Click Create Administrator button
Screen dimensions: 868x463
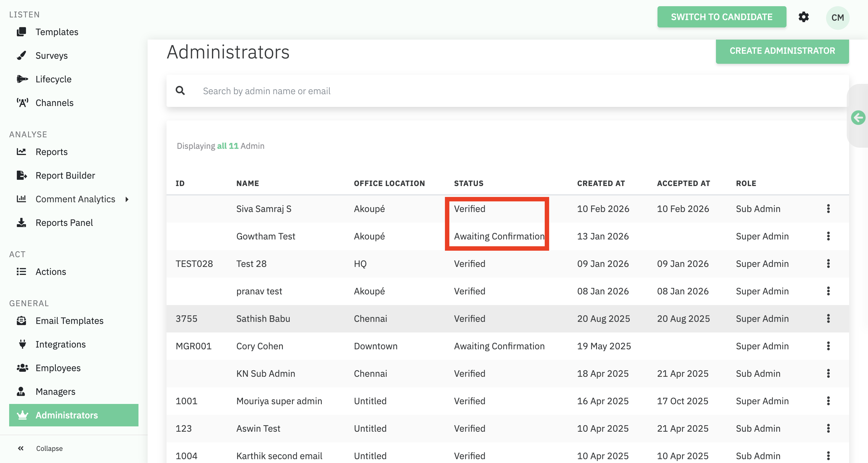click(x=782, y=51)
